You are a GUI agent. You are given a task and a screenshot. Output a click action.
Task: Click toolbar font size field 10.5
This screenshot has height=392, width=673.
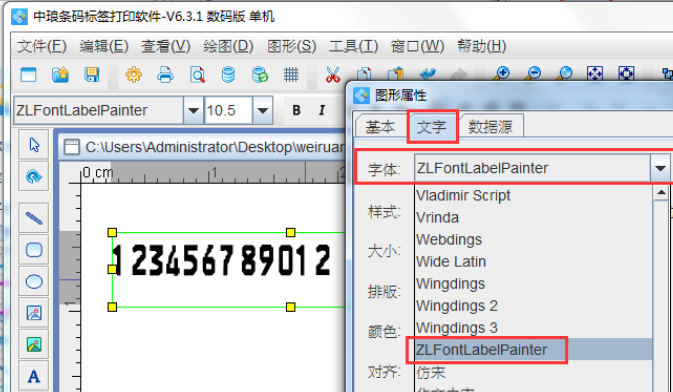click(228, 110)
